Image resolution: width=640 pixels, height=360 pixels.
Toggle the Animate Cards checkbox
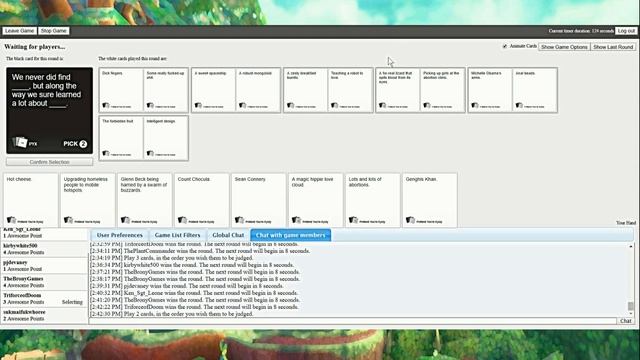click(x=505, y=47)
